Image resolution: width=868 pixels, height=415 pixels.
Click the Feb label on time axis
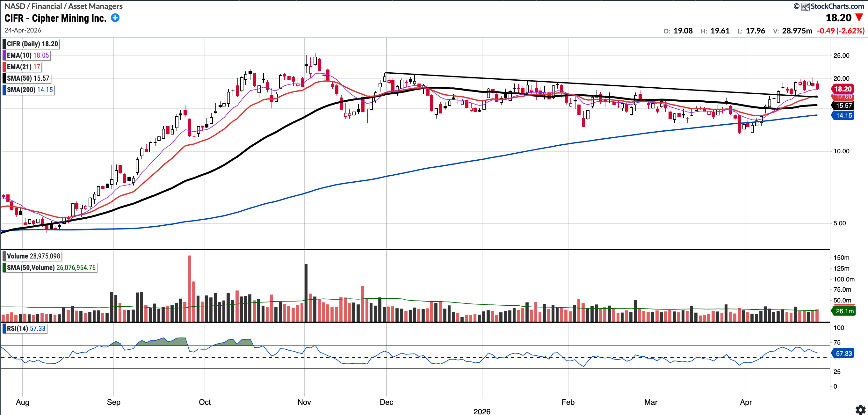point(568,402)
